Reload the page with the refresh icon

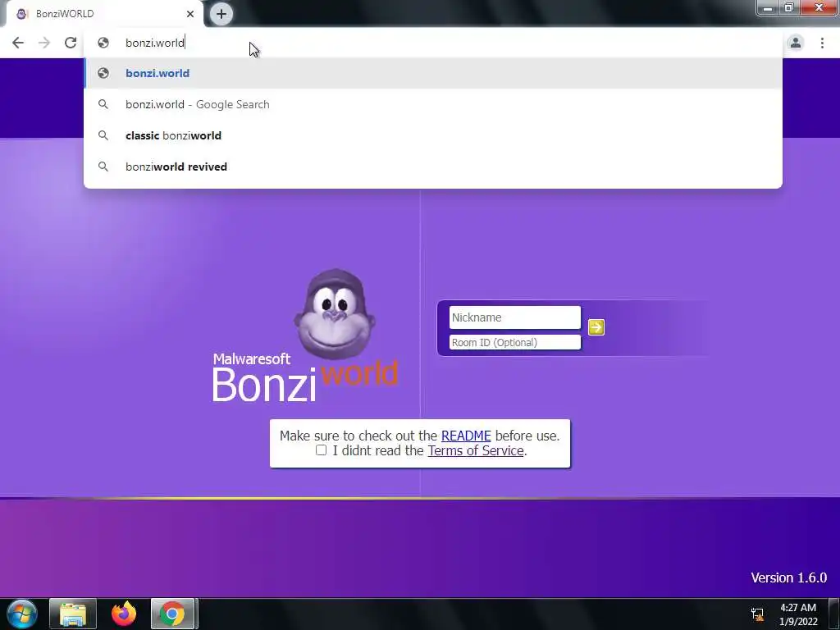pyautogui.click(x=71, y=43)
